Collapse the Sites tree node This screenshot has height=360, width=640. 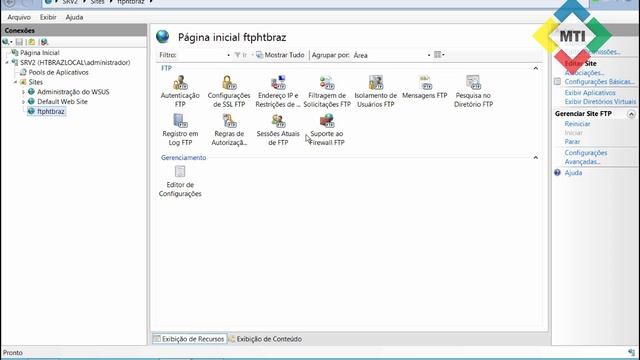tap(15, 82)
